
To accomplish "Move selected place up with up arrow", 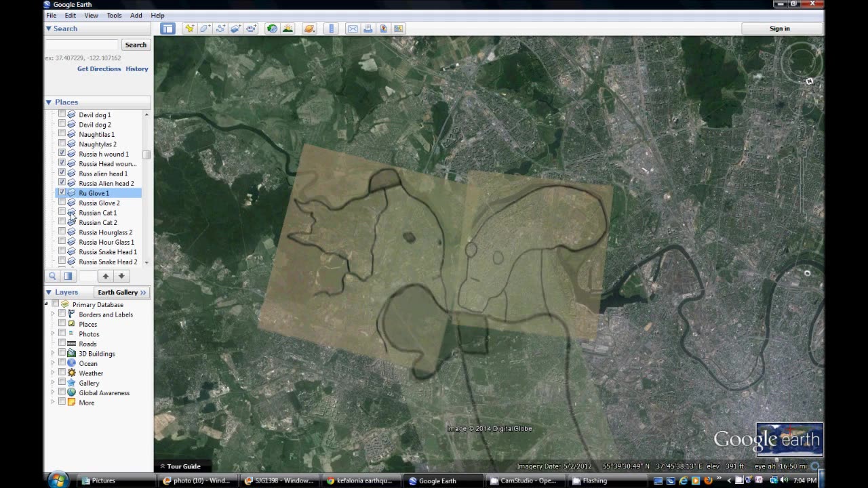I will (106, 276).
